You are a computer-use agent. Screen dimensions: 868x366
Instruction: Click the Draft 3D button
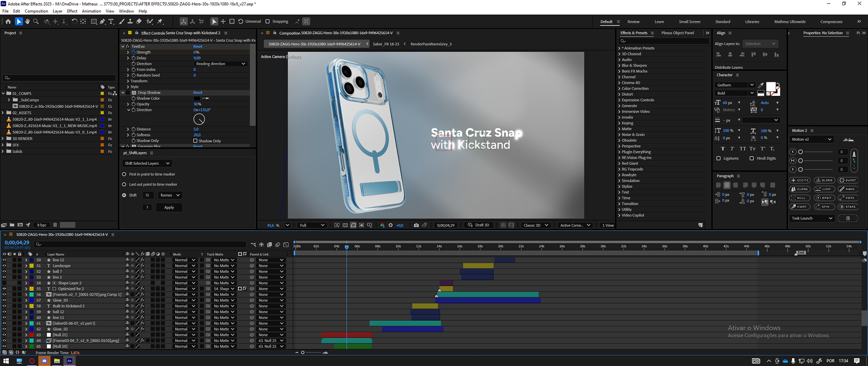tap(478, 225)
